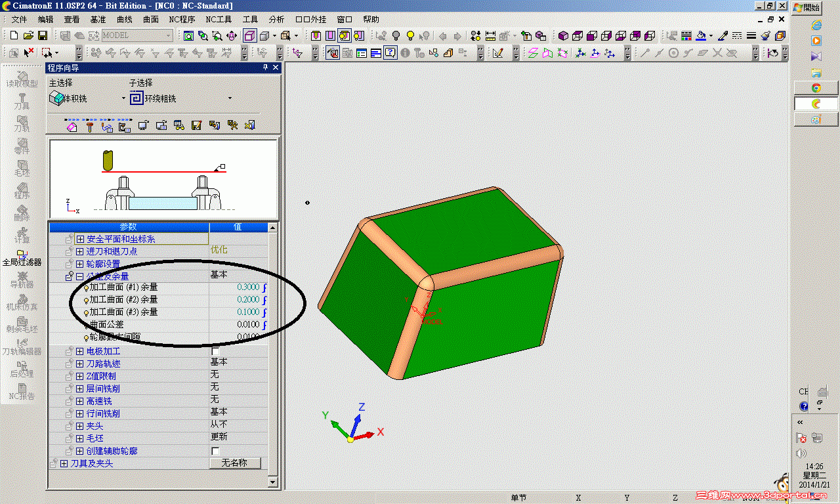Viewport: 840px width, 504px height.
Task: Click the fill color paint bucket
Action: [701, 35]
